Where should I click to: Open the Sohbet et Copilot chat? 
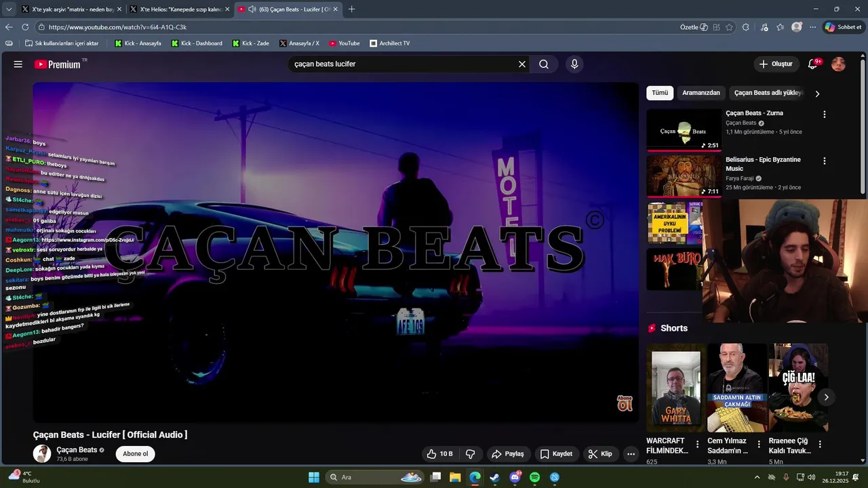point(843,27)
